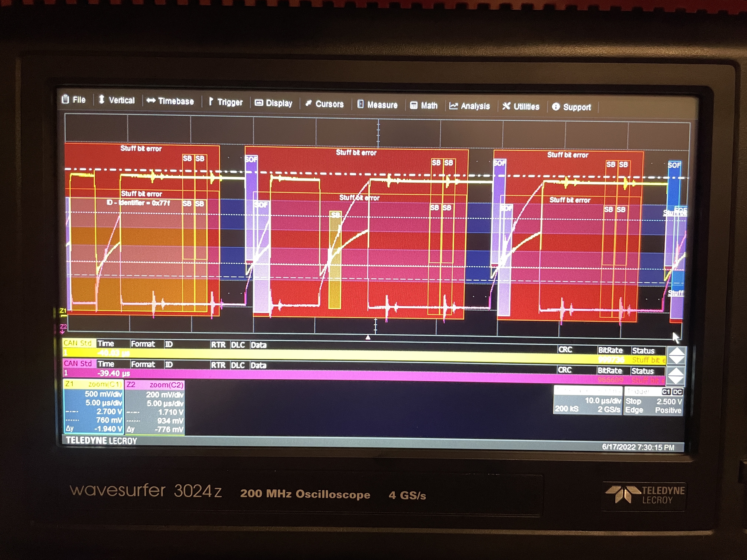Click the DLC header in magenta table
This screenshot has height=560, width=747.
238,365
